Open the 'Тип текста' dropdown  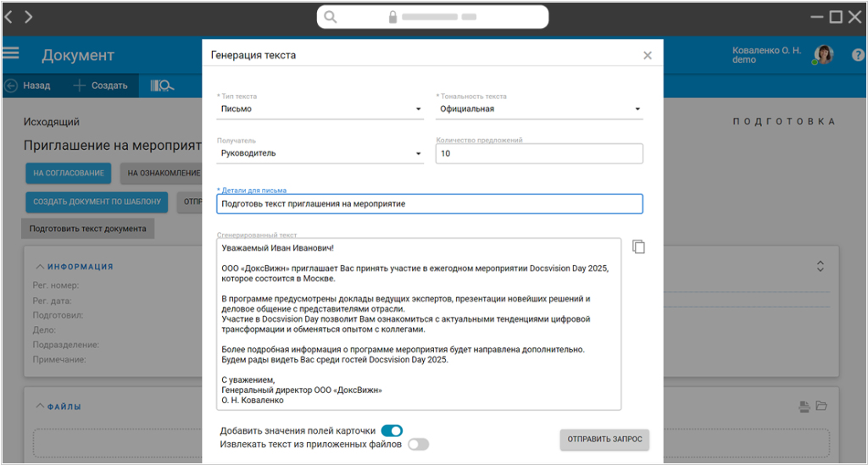tap(320, 109)
